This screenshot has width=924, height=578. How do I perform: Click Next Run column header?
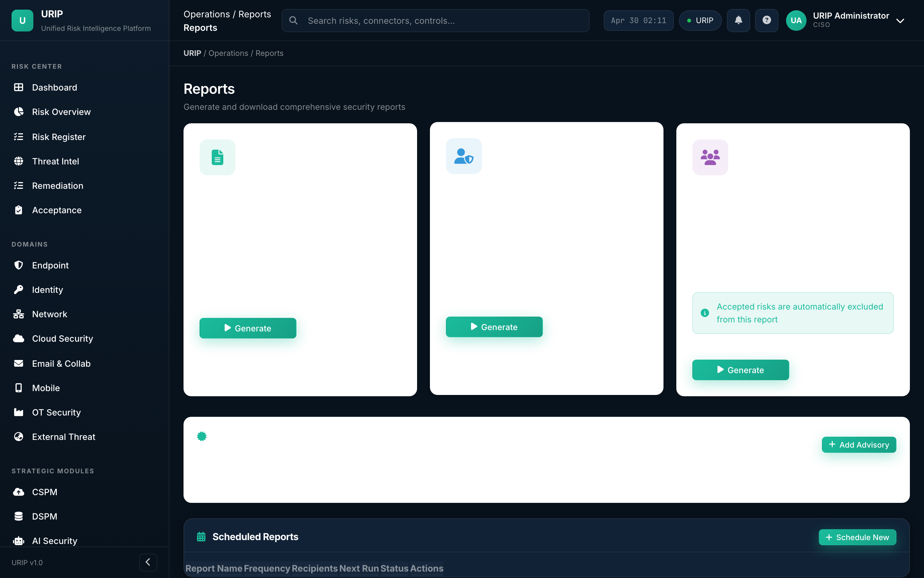pos(359,568)
